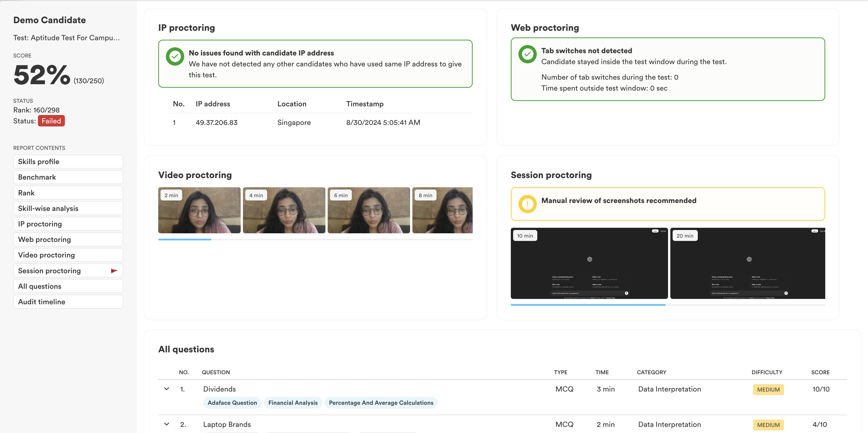Click the ChatGPT logo in 20 min screenshot
Image resolution: width=868 pixels, height=433 pixels.
click(x=749, y=259)
